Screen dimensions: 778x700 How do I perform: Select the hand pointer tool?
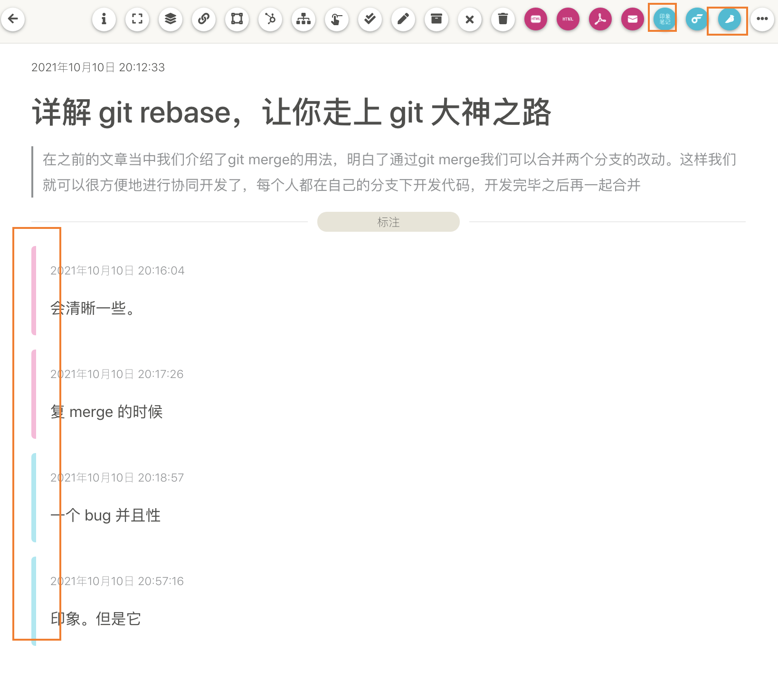pos(336,19)
